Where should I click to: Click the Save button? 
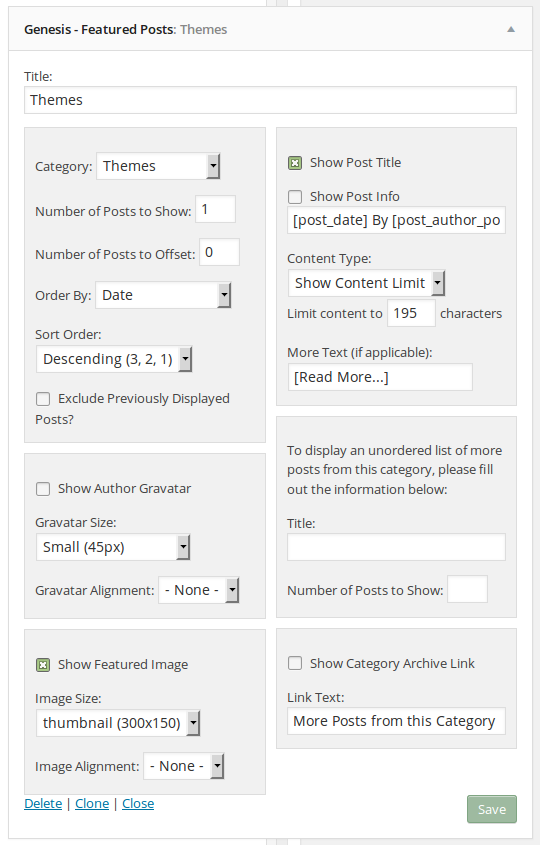pos(492,809)
